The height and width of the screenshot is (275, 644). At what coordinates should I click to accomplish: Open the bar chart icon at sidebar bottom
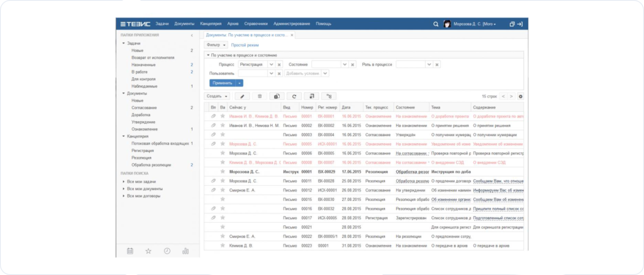186,251
